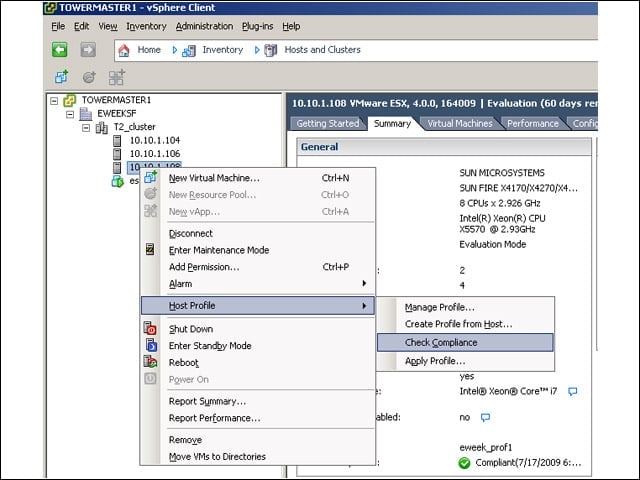Click breadcrumb arrow before Hosts and Clusters
This screenshot has height=480, width=640.
point(257,50)
